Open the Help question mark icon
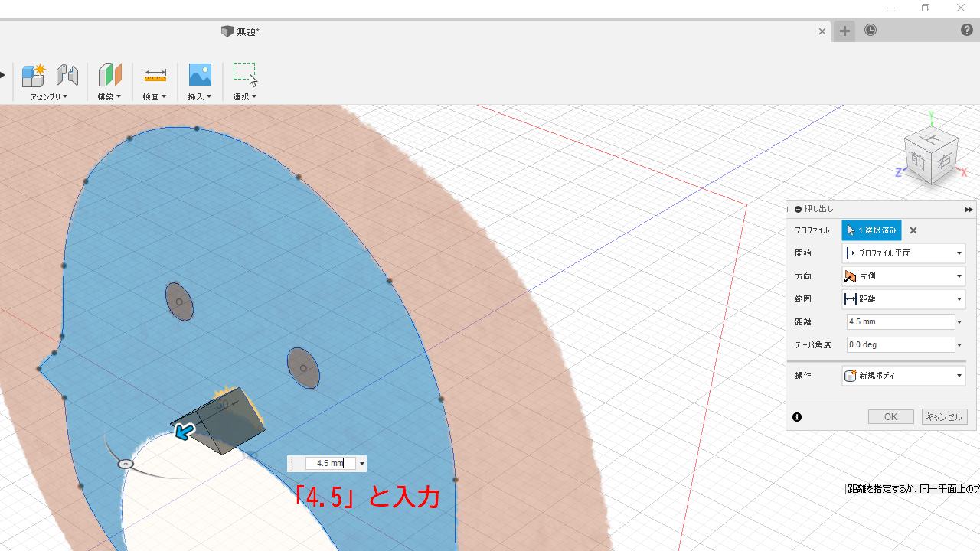Image resolution: width=980 pixels, height=551 pixels. point(967,31)
